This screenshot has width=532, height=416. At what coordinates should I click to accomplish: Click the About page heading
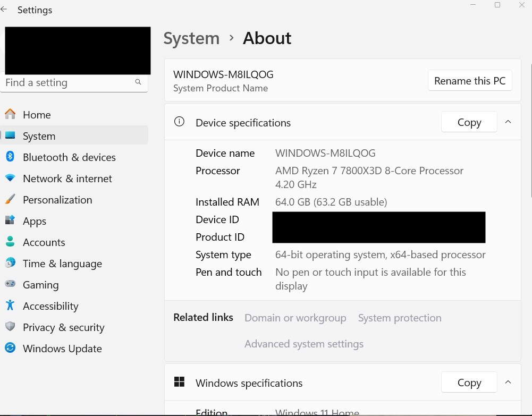coord(267,38)
